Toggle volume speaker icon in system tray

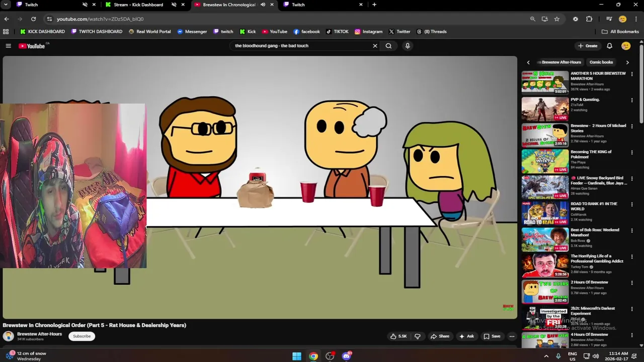point(596,356)
